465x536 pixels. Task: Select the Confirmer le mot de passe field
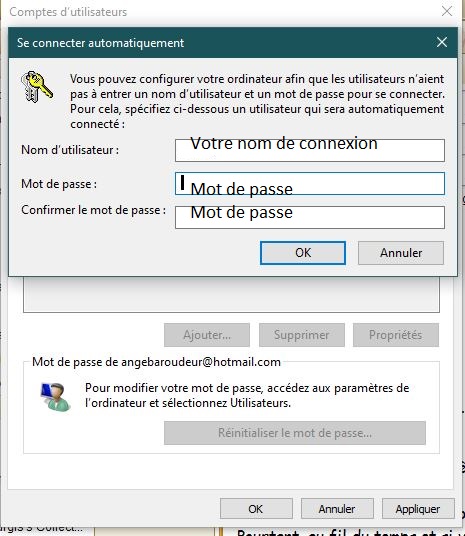click(x=310, y=217)
